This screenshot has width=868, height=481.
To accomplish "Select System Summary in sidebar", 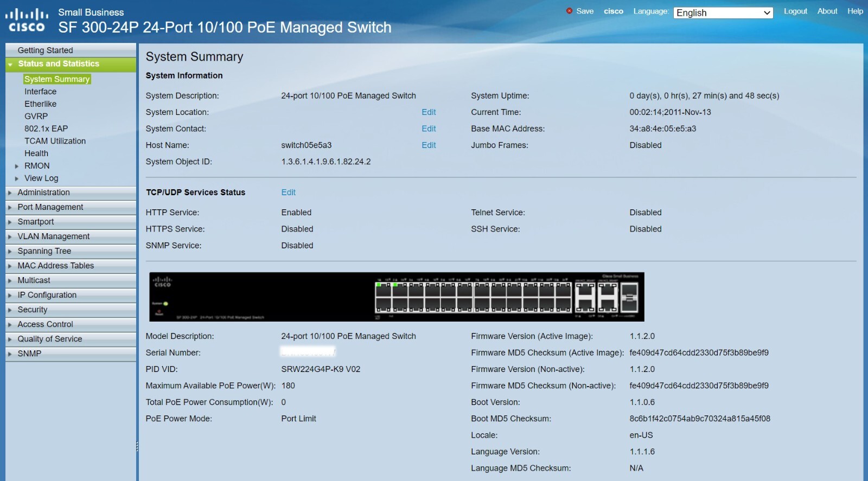I will pyautogui.click(x=57, y=79).
